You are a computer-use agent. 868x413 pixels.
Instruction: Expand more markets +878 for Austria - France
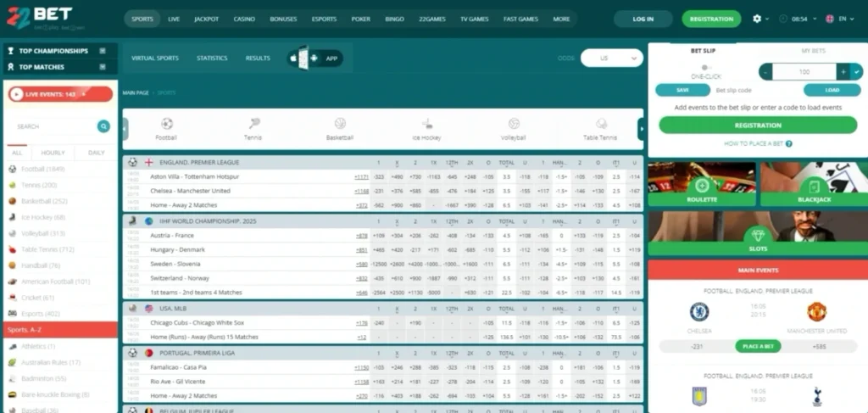coord(362,235)
